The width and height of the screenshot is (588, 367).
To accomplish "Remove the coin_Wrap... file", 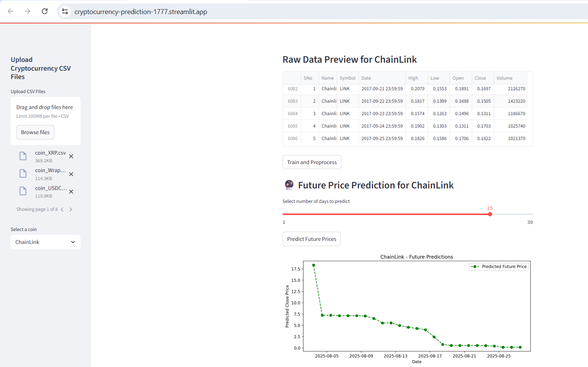I will pyautogui.click(x=71, y=174).
